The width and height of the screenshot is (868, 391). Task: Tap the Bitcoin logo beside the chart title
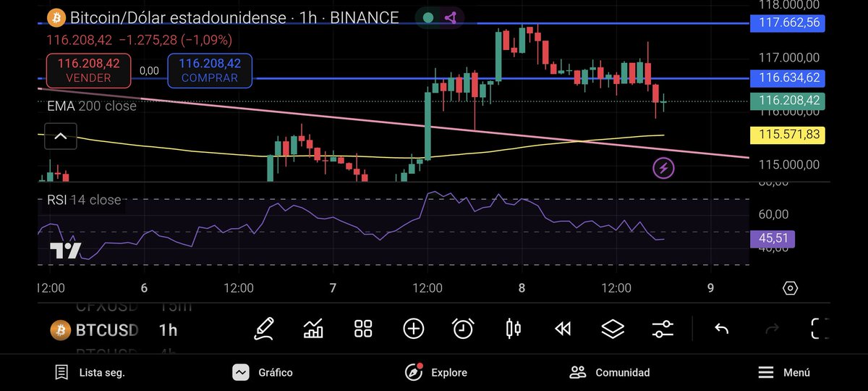coord(55,18)
